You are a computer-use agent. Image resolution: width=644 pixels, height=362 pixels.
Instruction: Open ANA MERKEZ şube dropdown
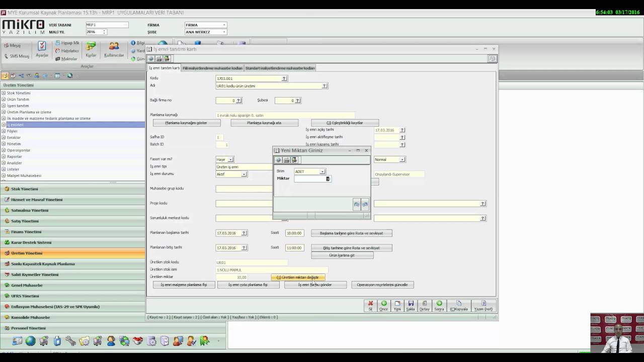(224, 32)
